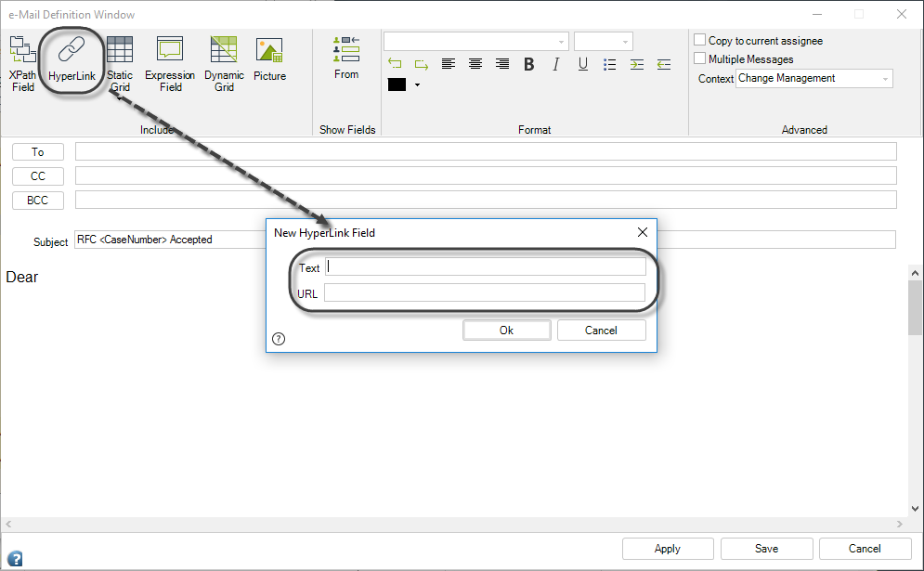Click the horizontal scrollbar right arrow
This screenshot has width=924, height=571.
coord(900,524)
